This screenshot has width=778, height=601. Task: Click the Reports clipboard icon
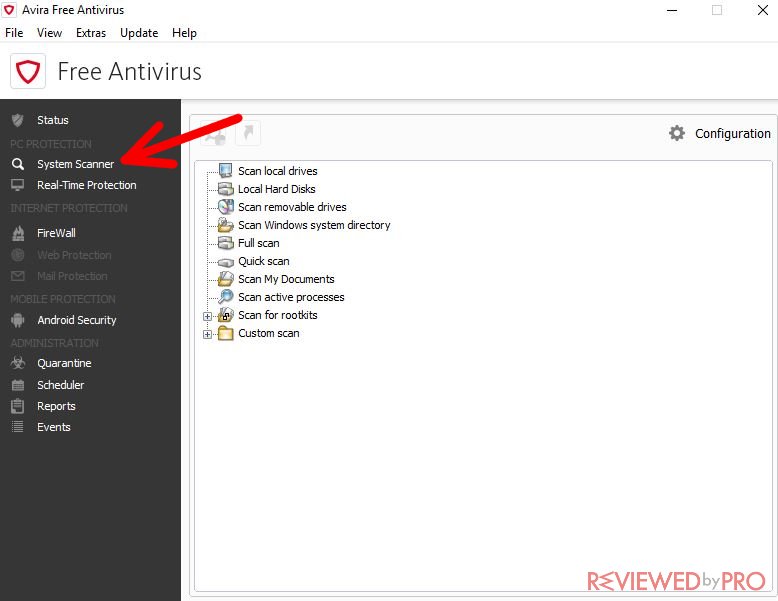[x=18, y=406]
